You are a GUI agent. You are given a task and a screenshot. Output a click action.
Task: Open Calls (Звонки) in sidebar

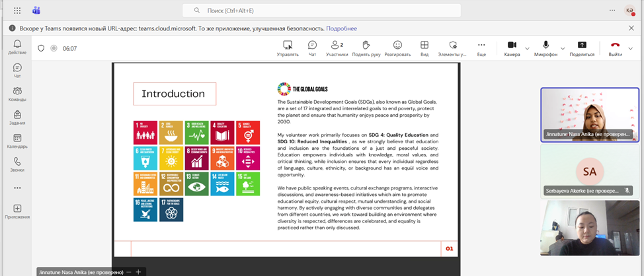[x=17, y=164]
